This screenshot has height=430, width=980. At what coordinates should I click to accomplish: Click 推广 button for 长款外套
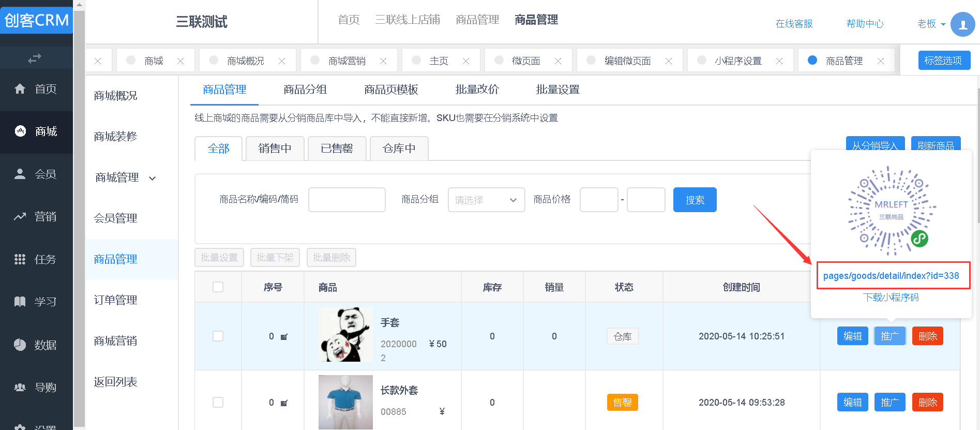pos(889,402)
